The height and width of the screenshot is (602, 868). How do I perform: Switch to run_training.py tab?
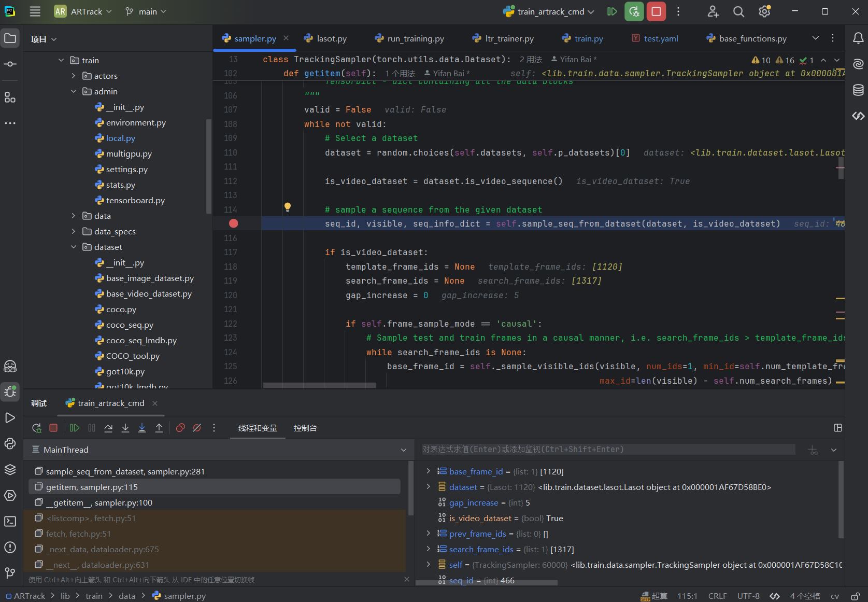[409, 38]
